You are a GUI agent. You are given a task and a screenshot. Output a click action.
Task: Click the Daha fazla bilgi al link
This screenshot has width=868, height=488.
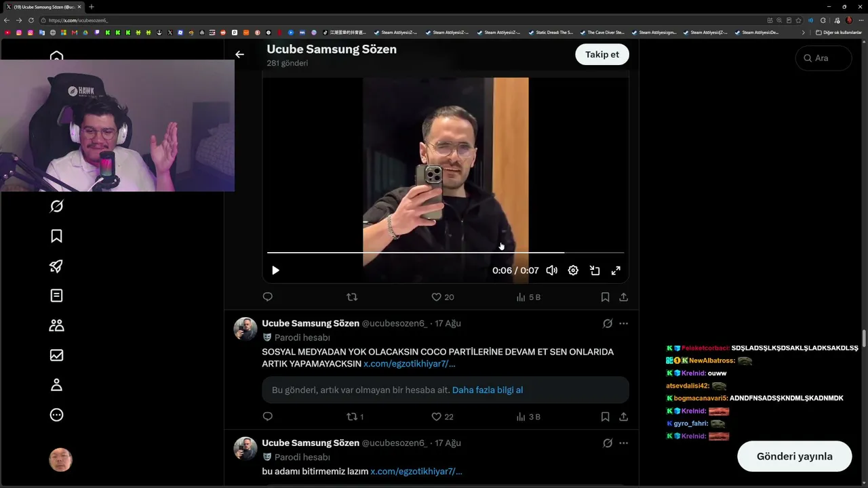pyautogui.click(x=488, y=390)
